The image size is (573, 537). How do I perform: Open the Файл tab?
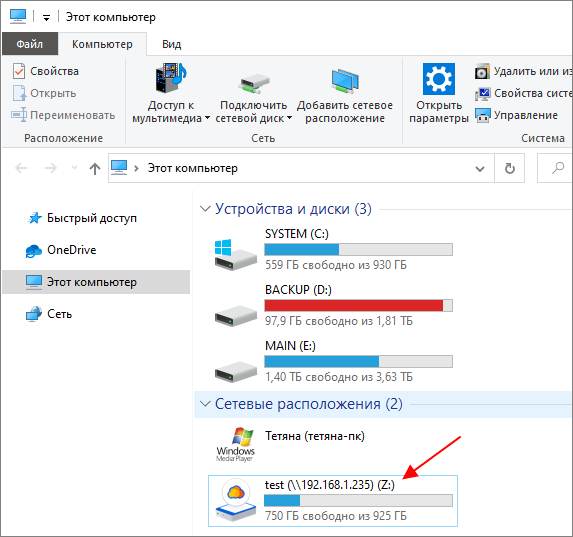pyautogui.click(x=30, y=44)
